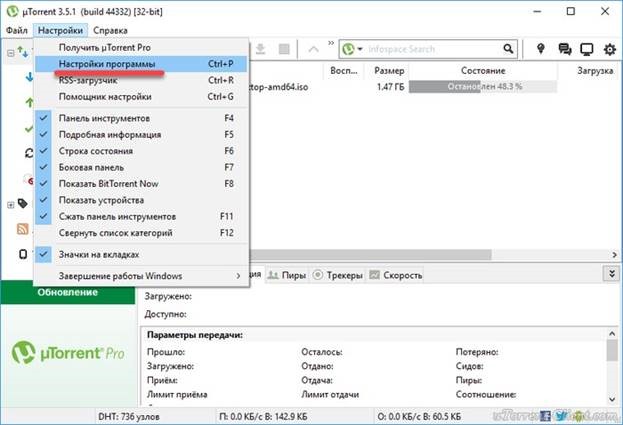The image size is (623, 425).
Task: Expand Завершение работы Windows submenu
Action: 141,276
